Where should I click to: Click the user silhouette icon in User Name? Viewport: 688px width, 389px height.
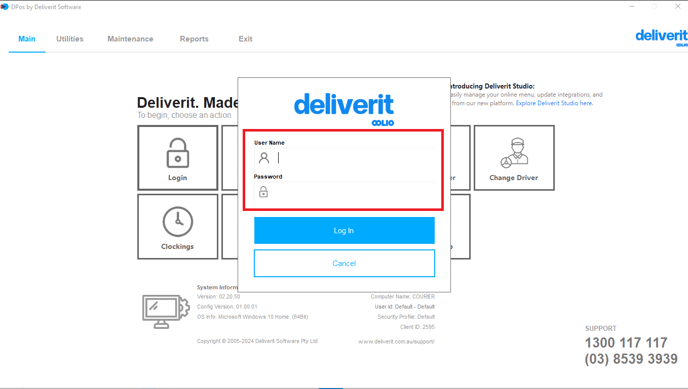tap(264, 158)
